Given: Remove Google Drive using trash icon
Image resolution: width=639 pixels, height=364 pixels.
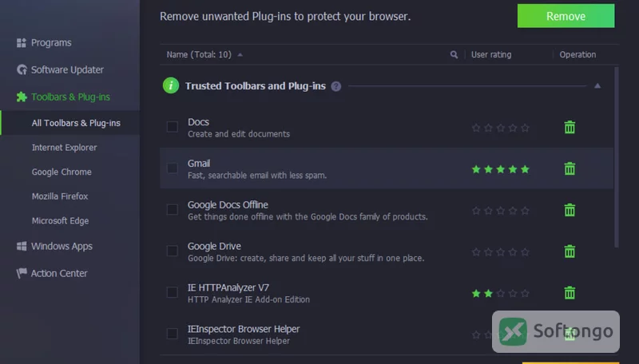Looking at the screenshot, I should (x=570, y=251).
